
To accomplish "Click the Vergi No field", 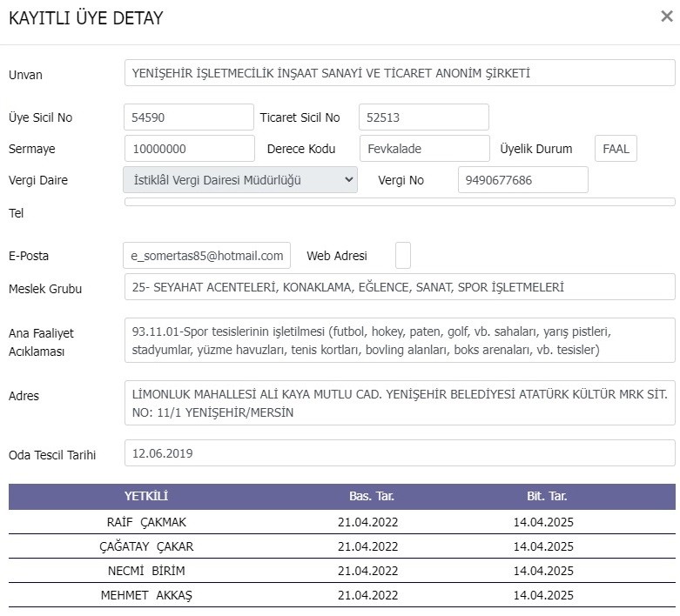I will tap(523, 180).
